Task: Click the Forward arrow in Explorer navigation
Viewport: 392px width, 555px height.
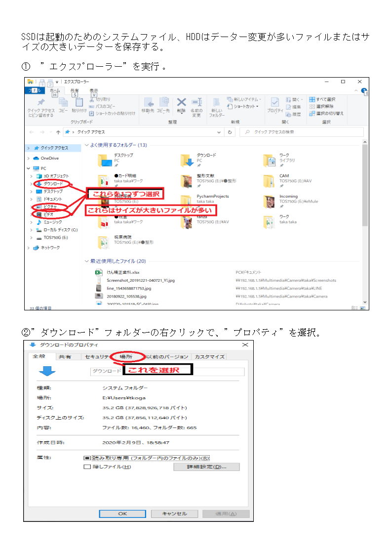Action: (42, 132)
